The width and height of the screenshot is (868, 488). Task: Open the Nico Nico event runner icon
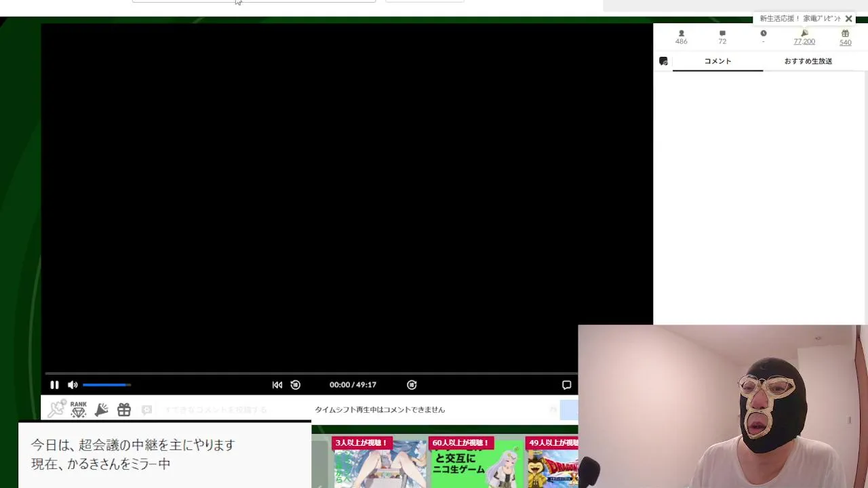[x=56, y=409]
